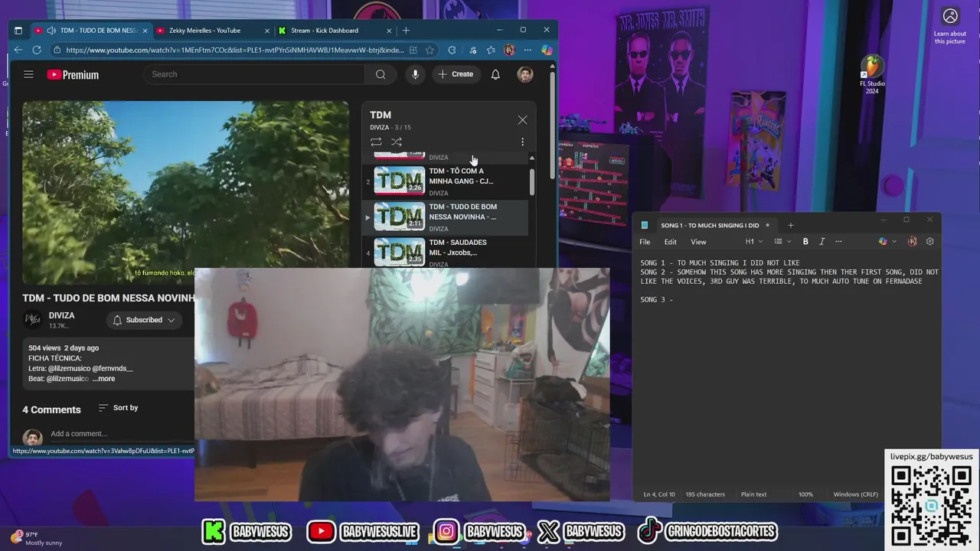This screenshot has height=551, width=980.
Task: Refresh the YouTube page in Edge
Action: pyautogui.click(x=37, y=50)
